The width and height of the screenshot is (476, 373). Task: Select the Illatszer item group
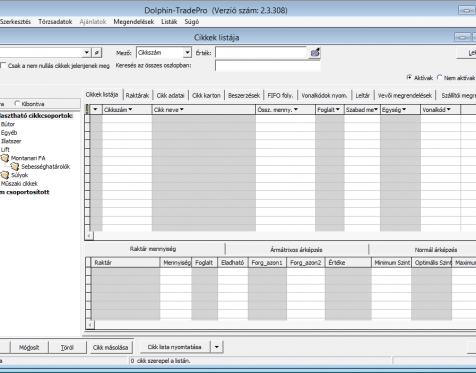pyautogui.click(x=11, y=141)
